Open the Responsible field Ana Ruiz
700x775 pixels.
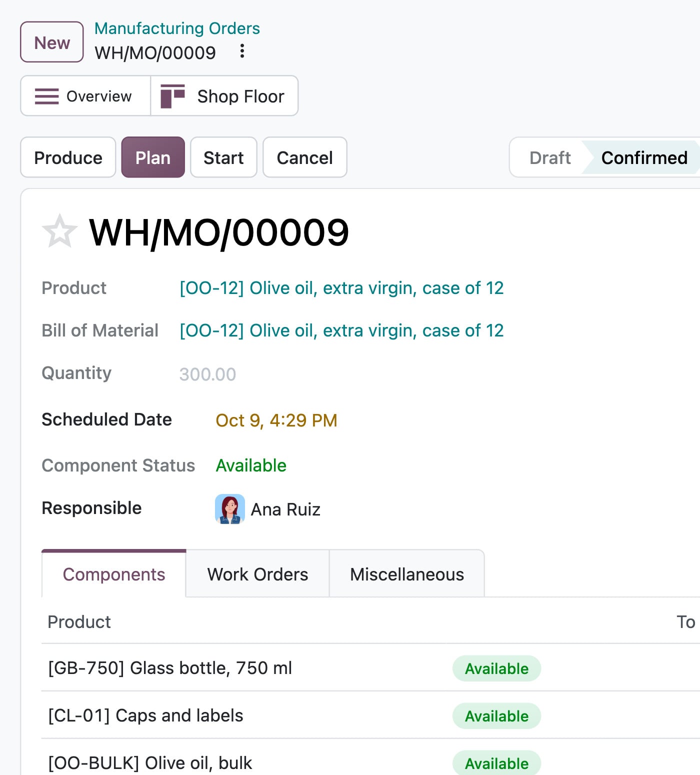[285, 509]
